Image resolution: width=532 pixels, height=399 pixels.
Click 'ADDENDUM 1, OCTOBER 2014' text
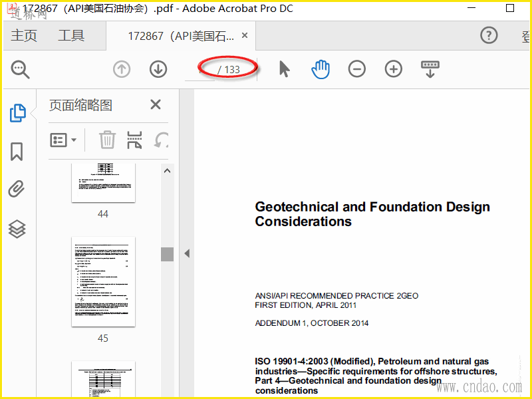(311, 323)
